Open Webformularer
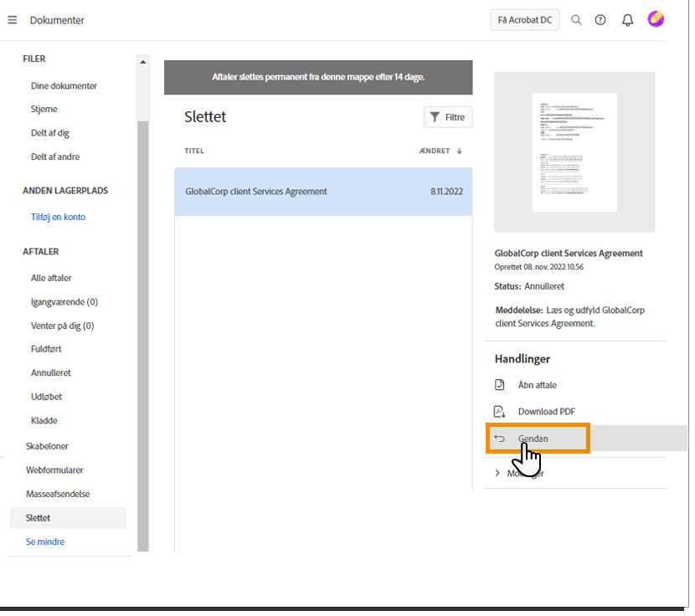Screen dimensions: 695x616 [x=54, y=470]
